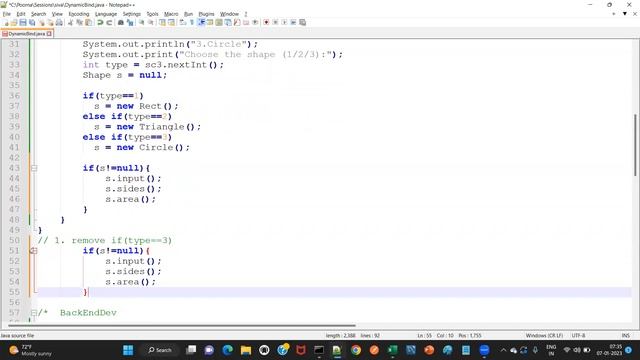Click Run macro multiple times icon
This screenshot has height=360, width=640.
(293, 22)
